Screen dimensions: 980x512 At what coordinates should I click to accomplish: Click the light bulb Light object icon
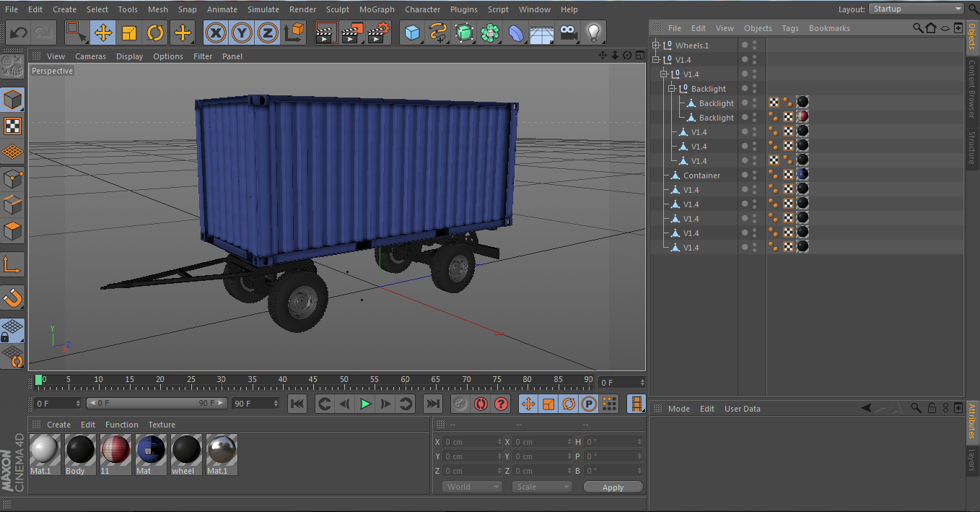click(x=593, y=32)
